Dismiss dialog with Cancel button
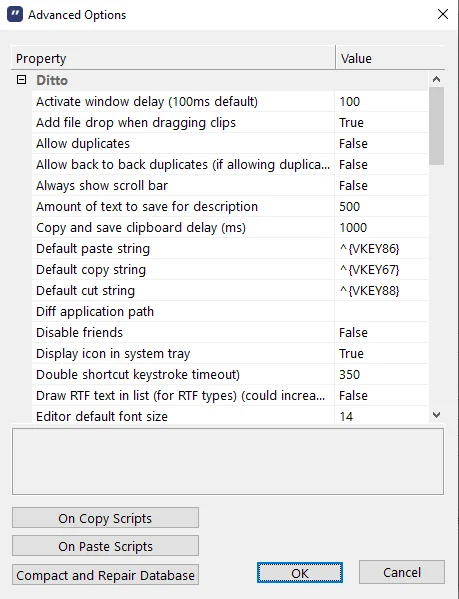Viewport: 459px width, 599px height. pyautogui.click(x=402, y=572)
